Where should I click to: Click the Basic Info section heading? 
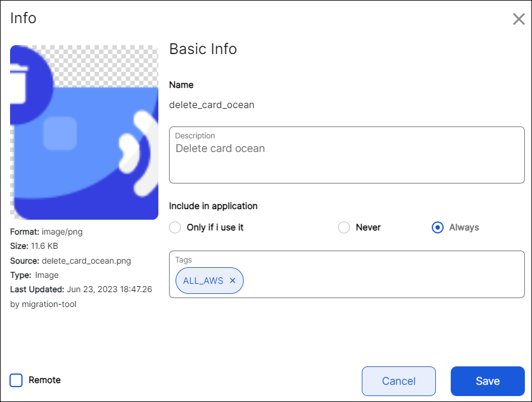coord(203,49)
